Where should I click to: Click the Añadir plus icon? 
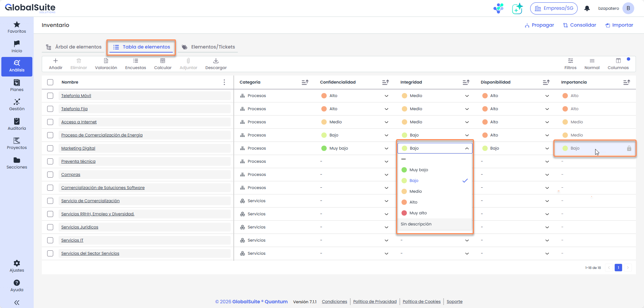pyautogui.click(x=56, y=61)
